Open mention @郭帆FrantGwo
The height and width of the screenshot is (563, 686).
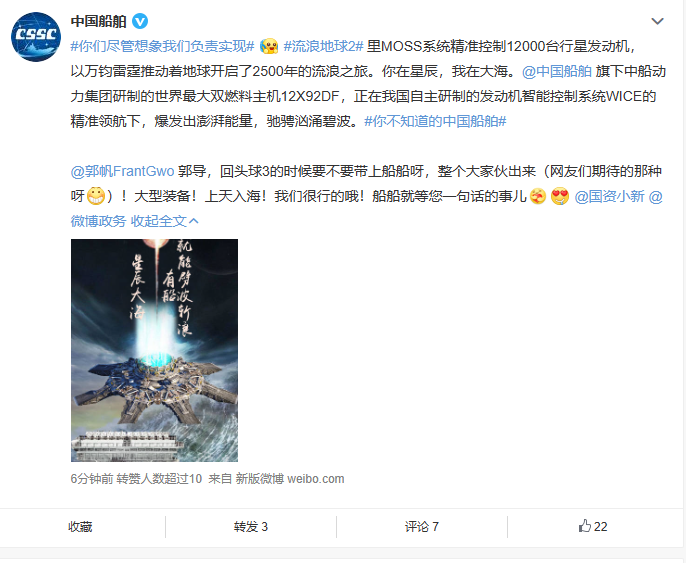122,171
